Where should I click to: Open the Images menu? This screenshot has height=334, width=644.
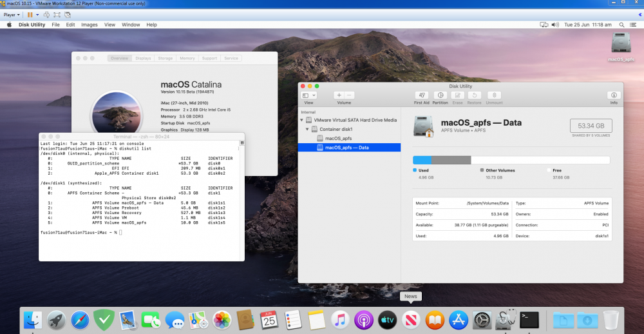pyautogui.click(x=90, y=25)
